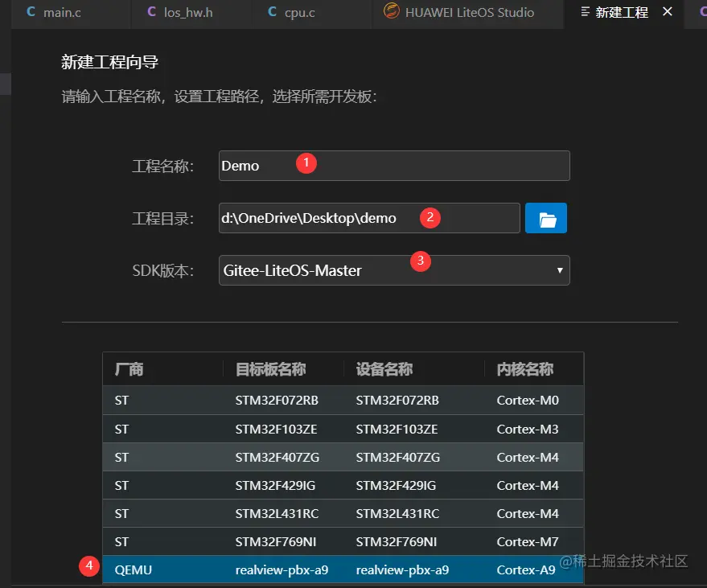Click the 工程目录 path input field

click(x=369, y=218)
